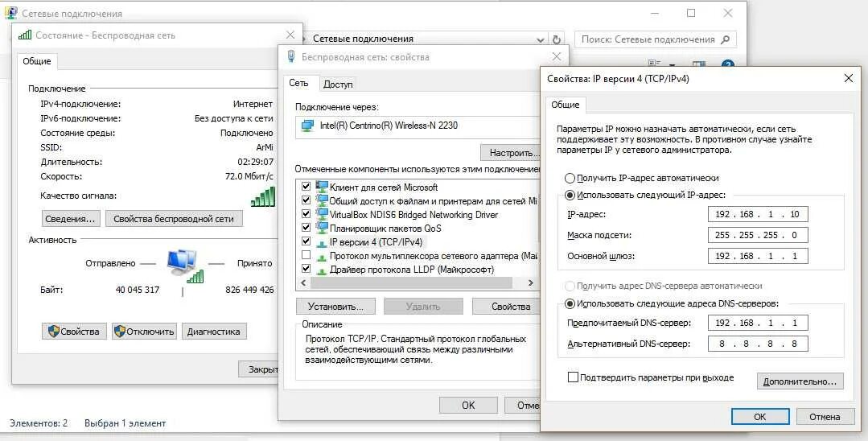
Task: Launch Диагностика
Action: pyautogui.click(x=214, y=332)
